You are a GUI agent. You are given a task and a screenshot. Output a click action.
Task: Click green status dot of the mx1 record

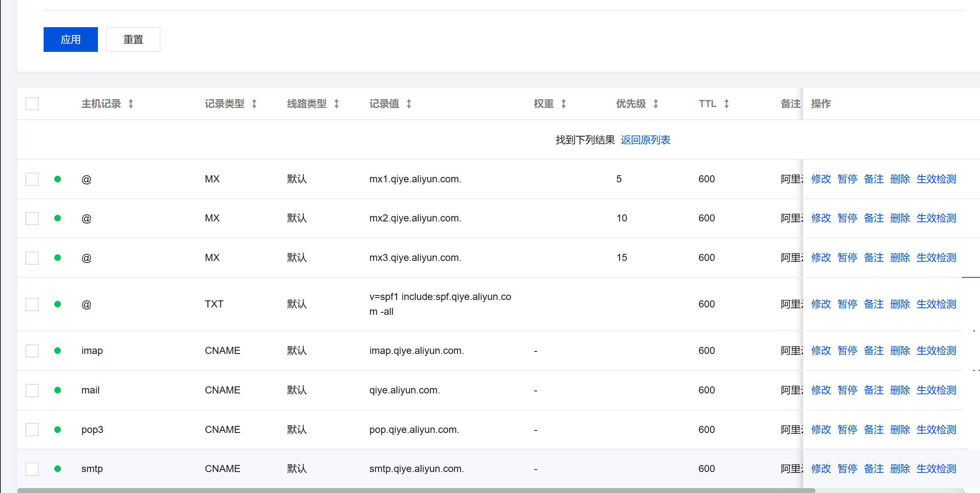(58, 179)
